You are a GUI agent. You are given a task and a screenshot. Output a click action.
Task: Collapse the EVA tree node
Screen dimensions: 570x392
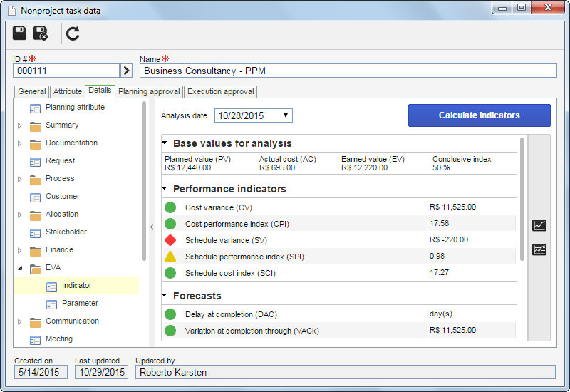pos(20,268)
